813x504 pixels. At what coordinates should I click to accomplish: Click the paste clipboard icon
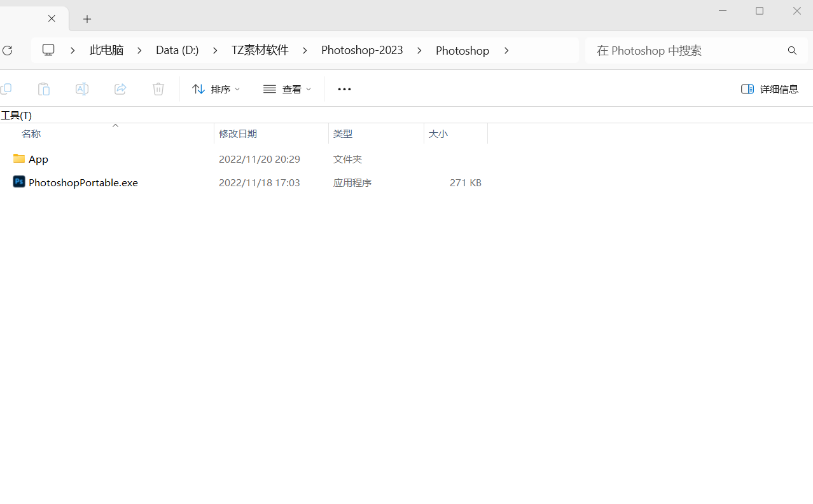point(44,89)
